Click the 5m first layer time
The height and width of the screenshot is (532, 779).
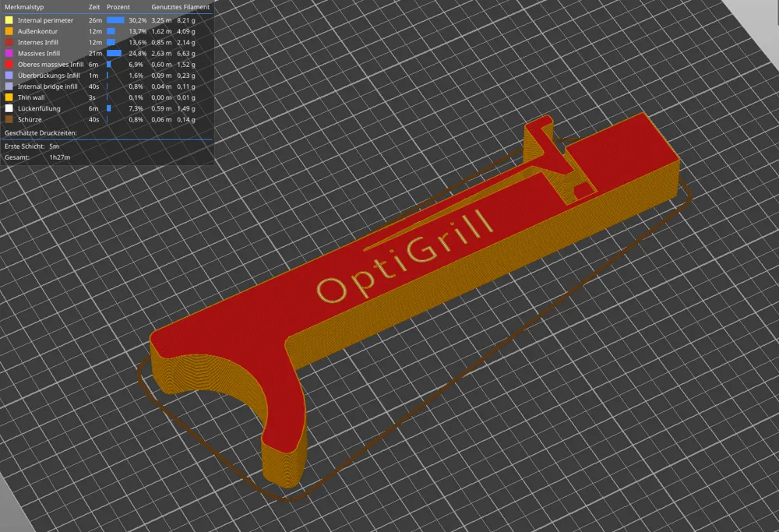(55, 146)
